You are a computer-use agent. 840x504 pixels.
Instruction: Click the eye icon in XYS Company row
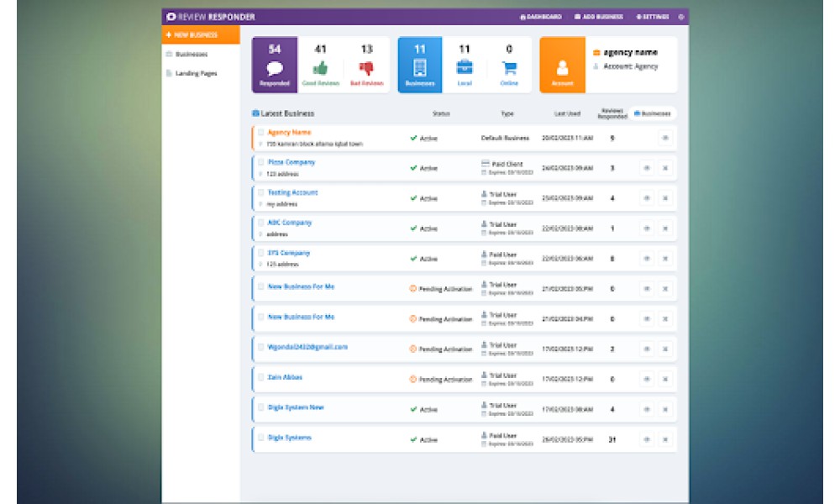tap(647, 259)
